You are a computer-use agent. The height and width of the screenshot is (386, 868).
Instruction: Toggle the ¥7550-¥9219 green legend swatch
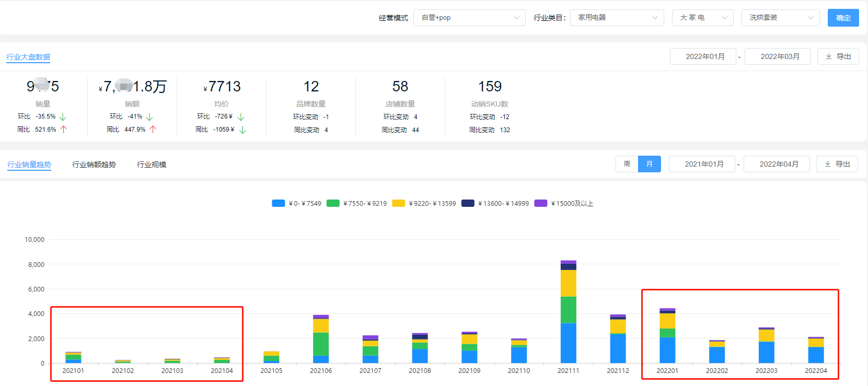[333, 203]
